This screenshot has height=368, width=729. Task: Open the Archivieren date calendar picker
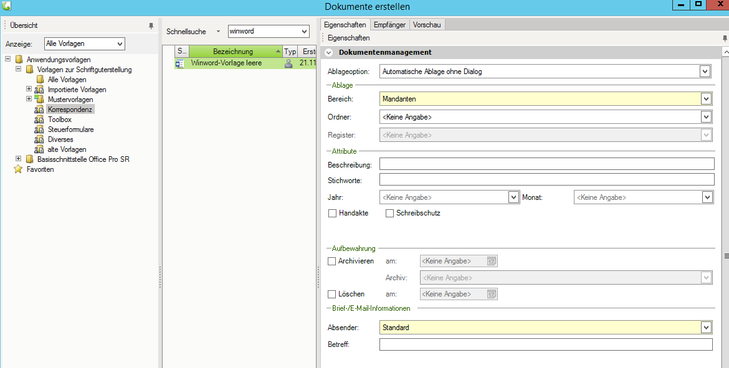pyautogui.click(x=492, y=261)
